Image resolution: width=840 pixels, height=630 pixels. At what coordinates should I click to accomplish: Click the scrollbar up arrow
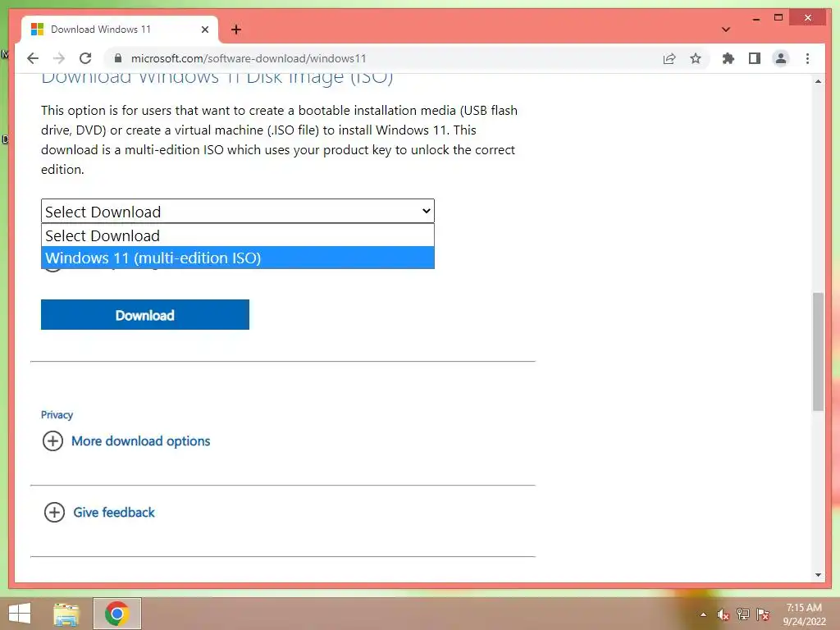coord(818,81)
